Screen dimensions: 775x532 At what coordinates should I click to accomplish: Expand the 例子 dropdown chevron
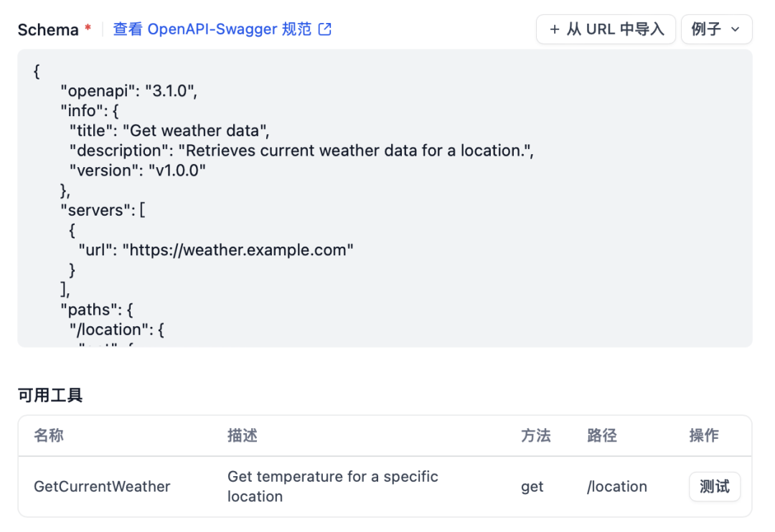(736, 29)
